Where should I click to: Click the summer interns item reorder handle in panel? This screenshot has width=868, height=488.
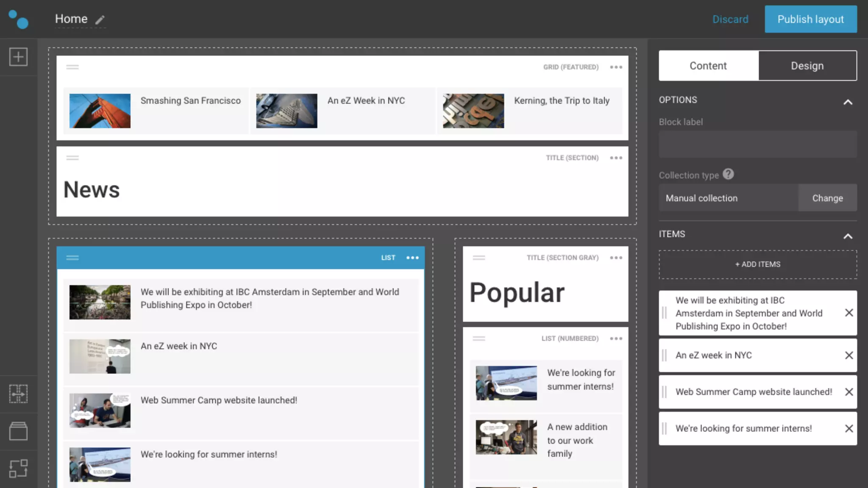point(665,428)
